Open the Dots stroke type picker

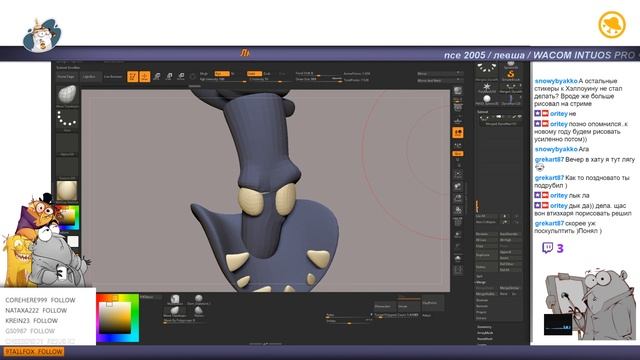pos(67,120)
